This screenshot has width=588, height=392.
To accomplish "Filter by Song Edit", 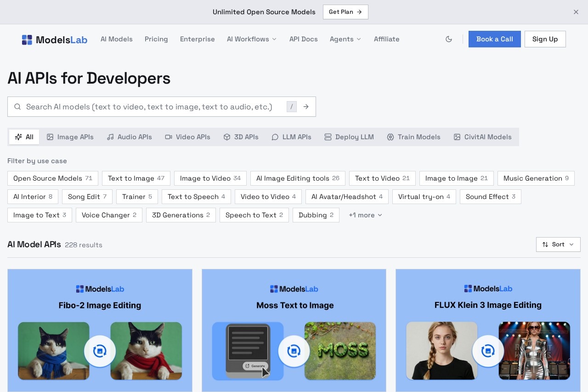I will [x=87, y=197].
